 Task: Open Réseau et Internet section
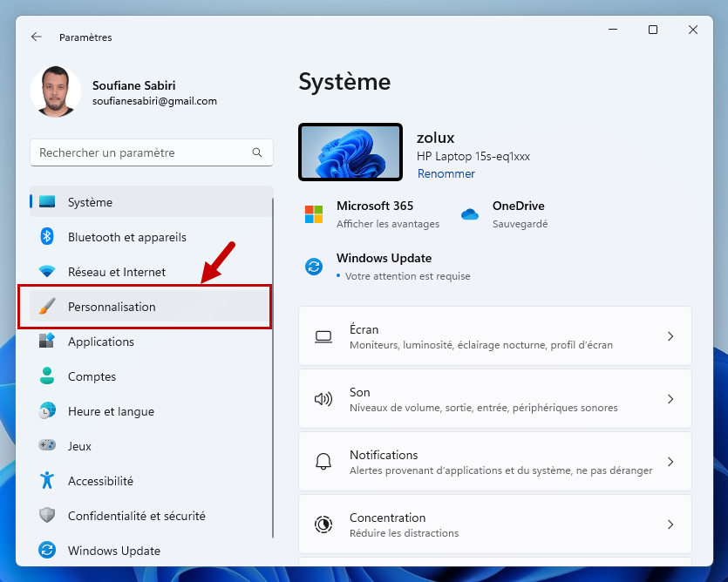click(151, 272)
